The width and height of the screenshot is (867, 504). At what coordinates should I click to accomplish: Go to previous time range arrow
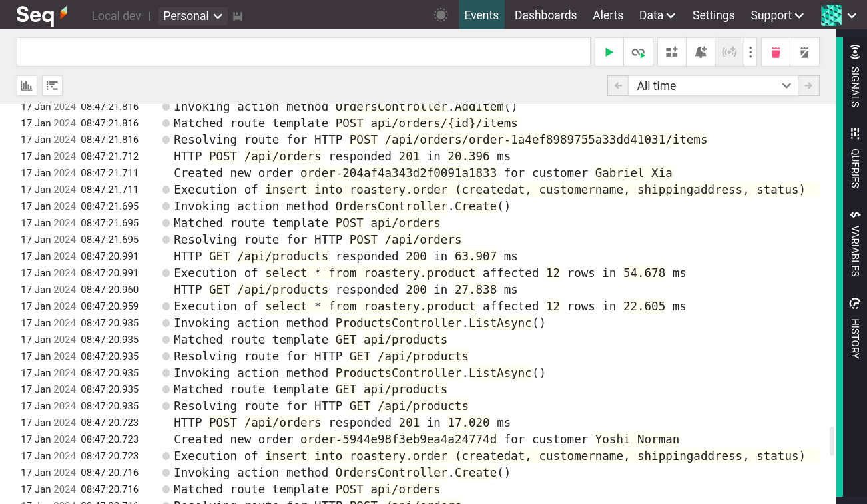(618, 85)
